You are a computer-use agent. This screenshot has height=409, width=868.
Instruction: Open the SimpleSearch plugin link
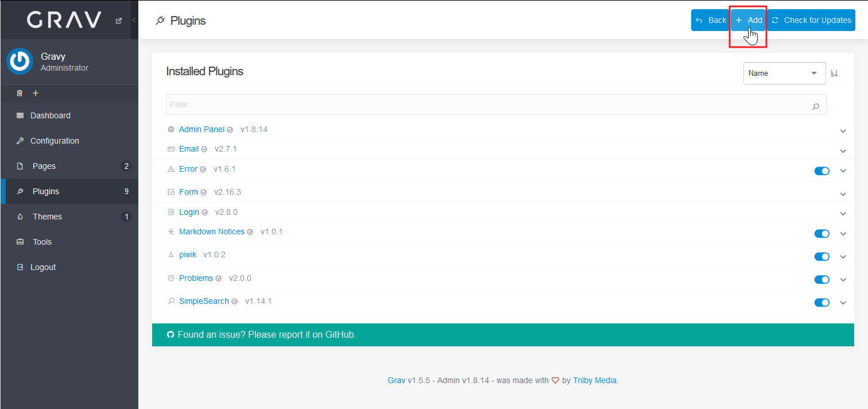[204, 301]
